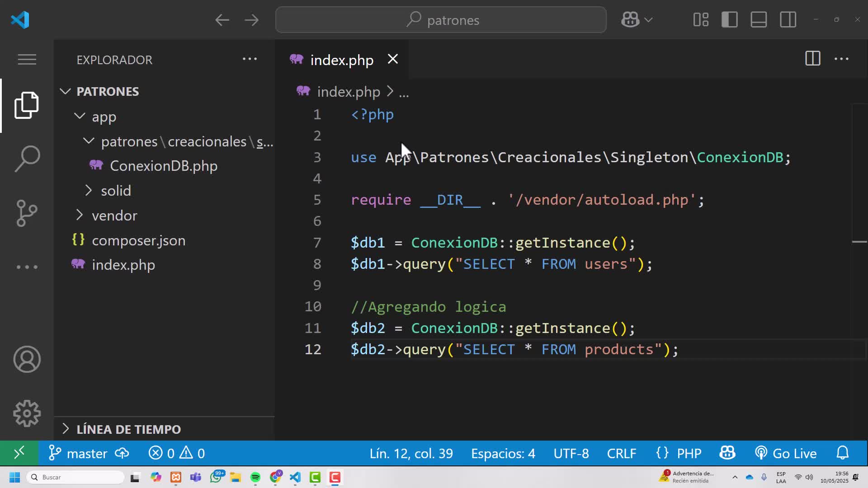Open Microsoft Teams from the taskbar
Screen dimensions: 868x488
click(196, 477)
